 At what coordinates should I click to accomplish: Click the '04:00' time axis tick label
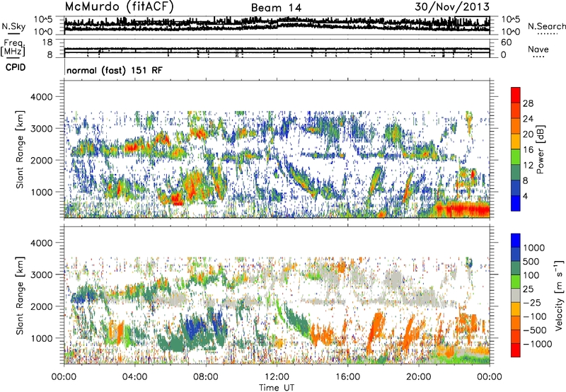[134, 377]
